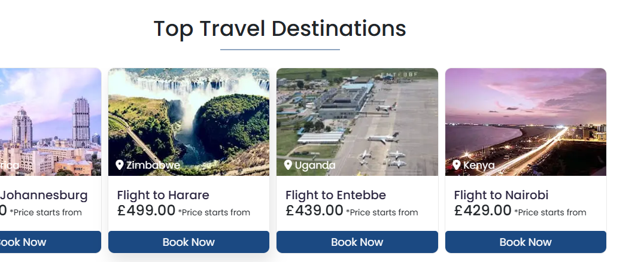Select the Flight to Entebbe title

(335, 195)
